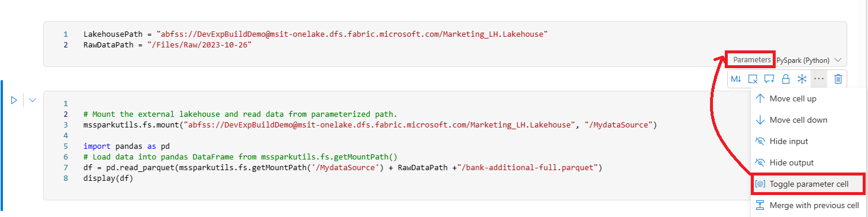
Task: Freeze the cell with the snowflake icon
Action: pyautogui.click(x=802, y=79)
